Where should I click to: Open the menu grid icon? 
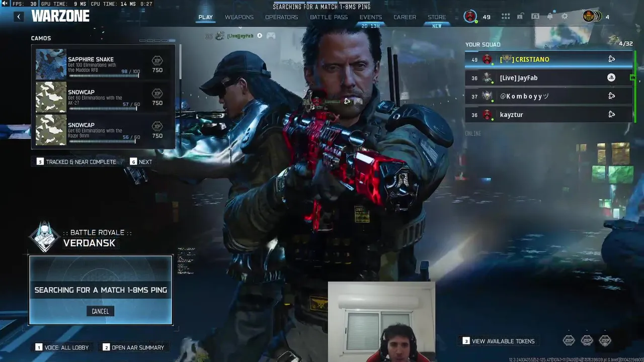(506, 17)
